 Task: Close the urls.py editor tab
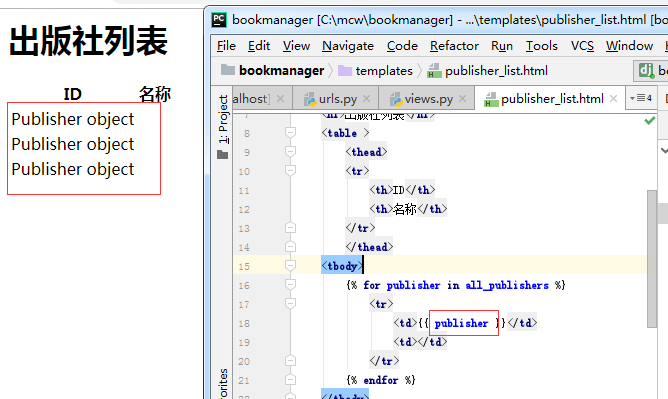pos(366,99)
